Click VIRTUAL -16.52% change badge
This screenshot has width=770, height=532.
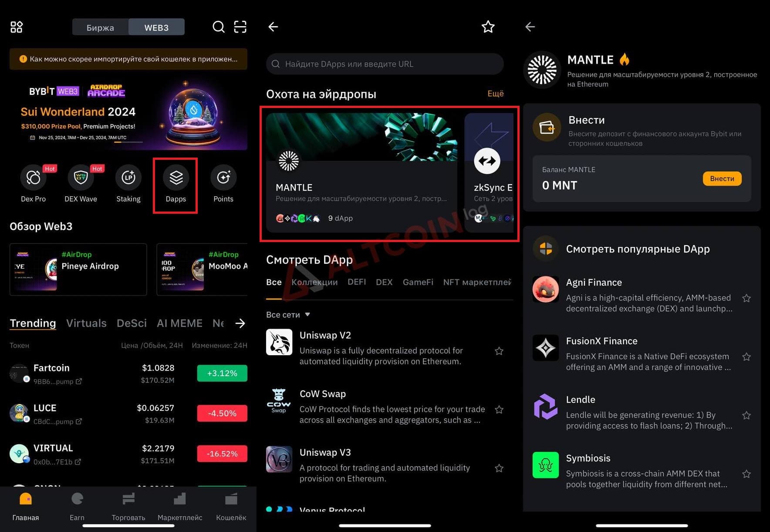(222, 454)
